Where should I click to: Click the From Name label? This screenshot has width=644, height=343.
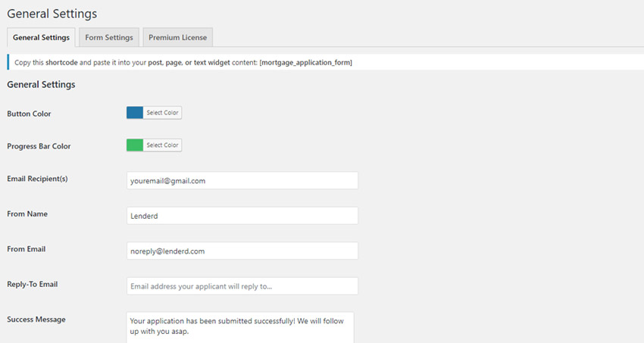coord(27,214)
